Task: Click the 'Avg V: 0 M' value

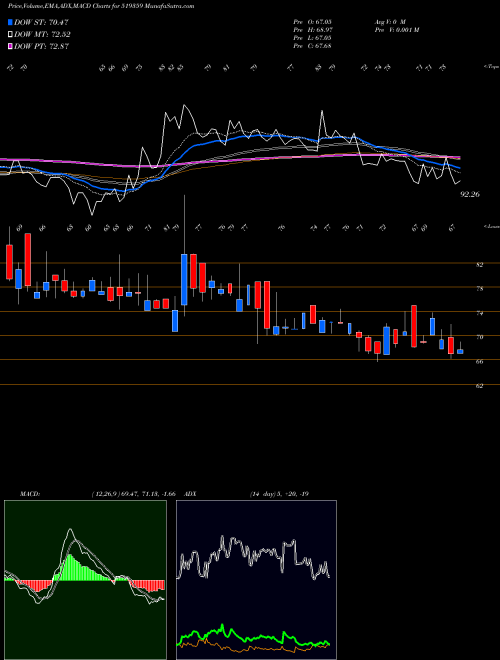Action: click(390, 21)
